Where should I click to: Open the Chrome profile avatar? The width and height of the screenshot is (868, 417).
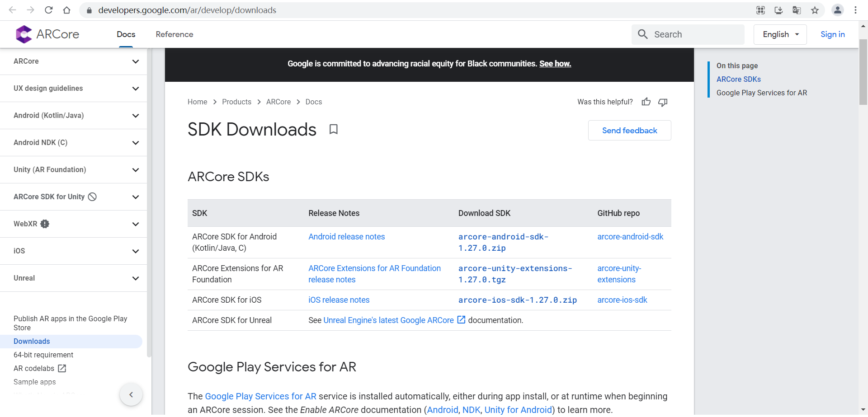837,10
